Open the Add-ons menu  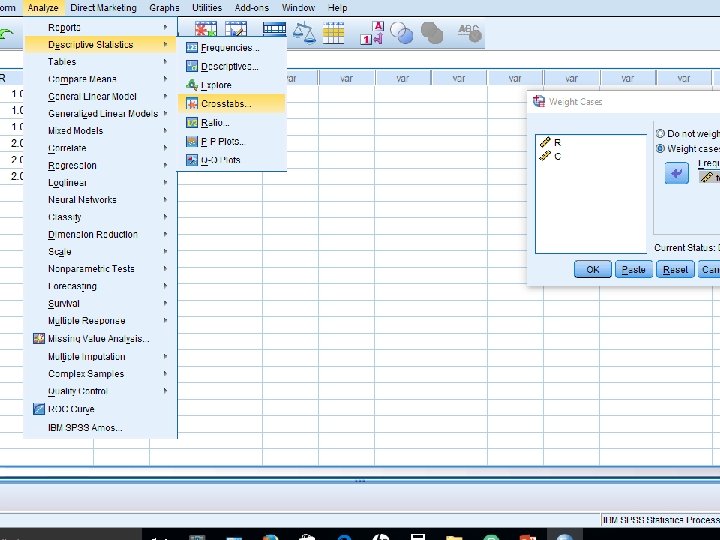(252, 8)
